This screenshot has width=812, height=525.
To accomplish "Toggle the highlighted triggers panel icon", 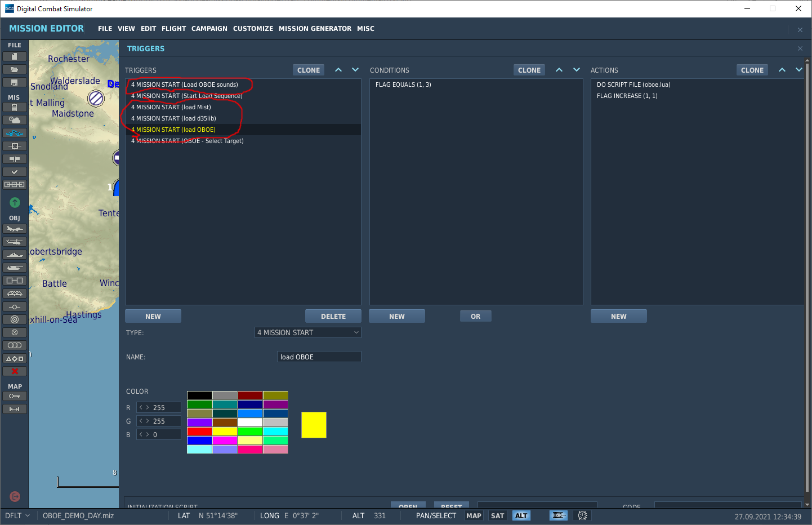I will [x=15, y=134].
